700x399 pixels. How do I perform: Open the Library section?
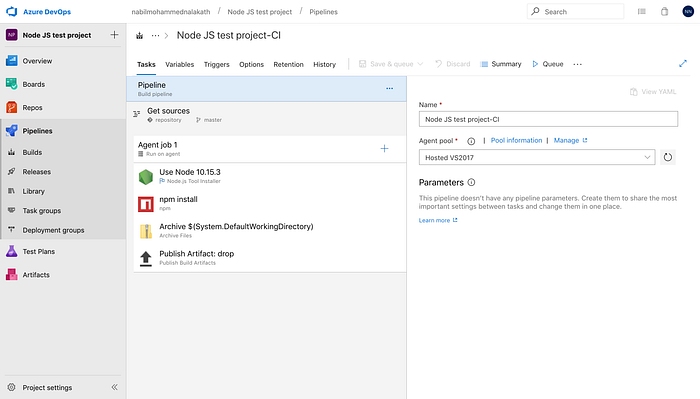pyautogui.click(x=33, y=191)
